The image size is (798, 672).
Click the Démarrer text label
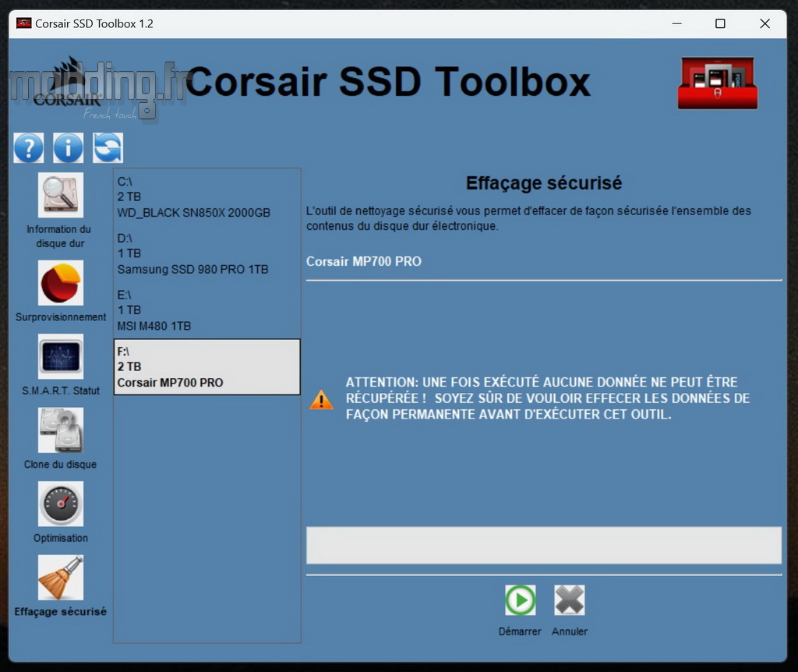[x=520, y=631]
